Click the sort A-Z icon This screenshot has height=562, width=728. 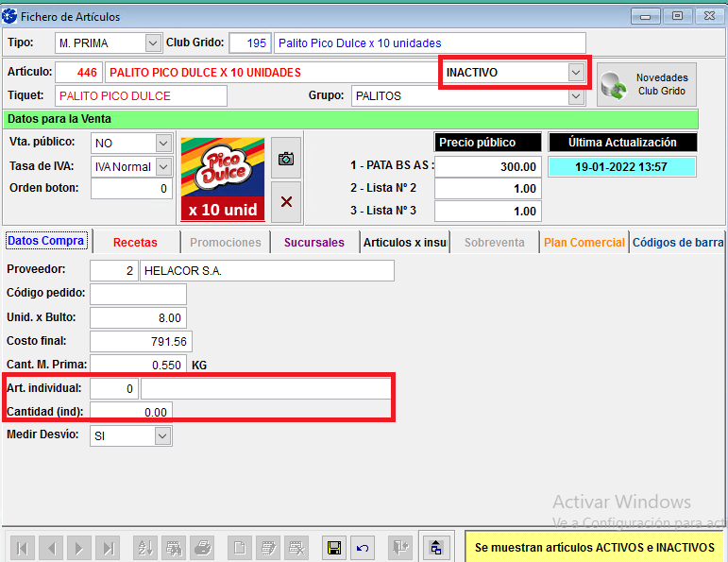(145, 547)
